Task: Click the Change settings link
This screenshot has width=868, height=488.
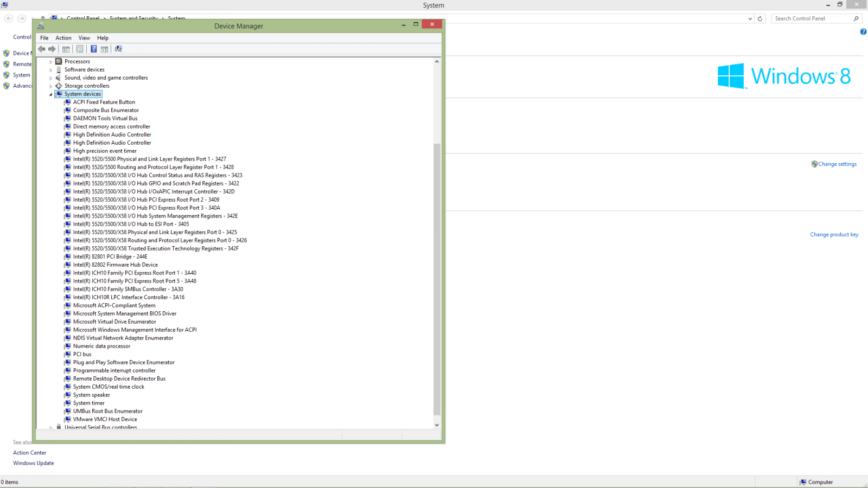Action: pos(838,164)
